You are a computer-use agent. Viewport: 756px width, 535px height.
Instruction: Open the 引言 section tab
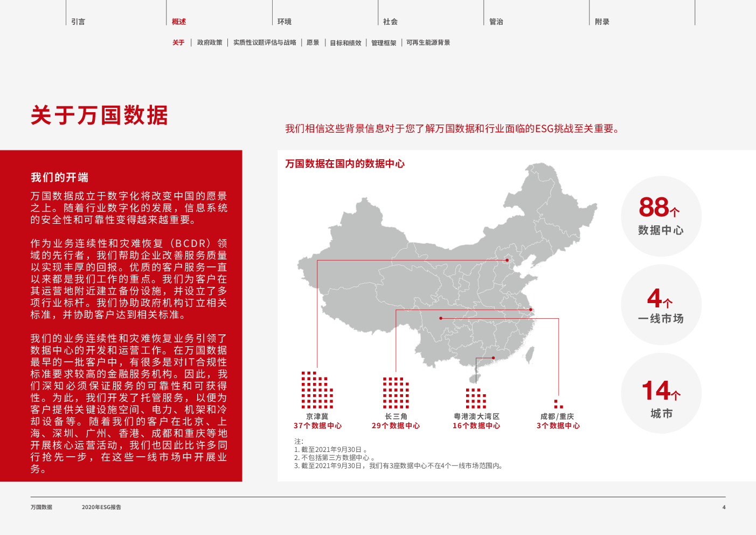pos(78,22)
